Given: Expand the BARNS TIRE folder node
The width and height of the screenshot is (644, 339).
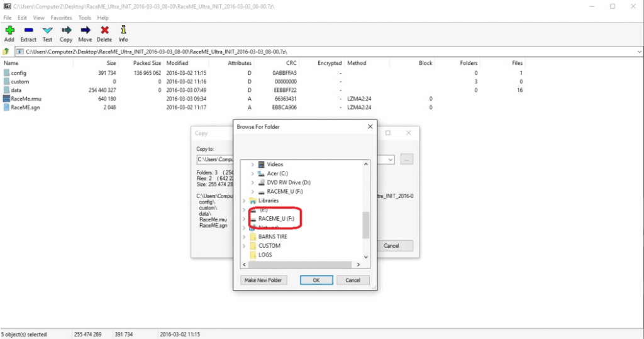Looking at the screenshot, I should [x=245, y=237].
